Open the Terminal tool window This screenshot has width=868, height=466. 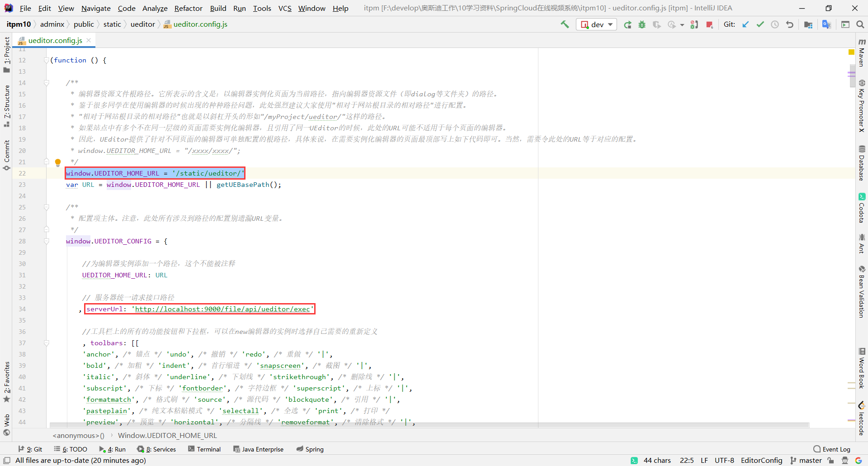point(204,449)
